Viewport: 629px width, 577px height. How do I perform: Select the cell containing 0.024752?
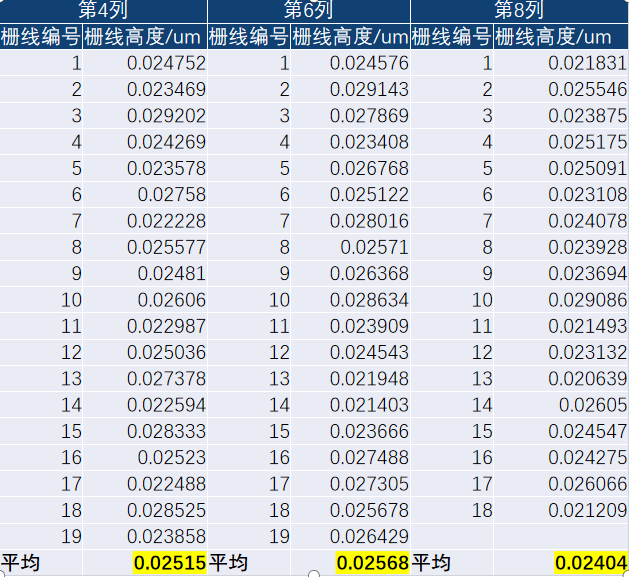166,64
